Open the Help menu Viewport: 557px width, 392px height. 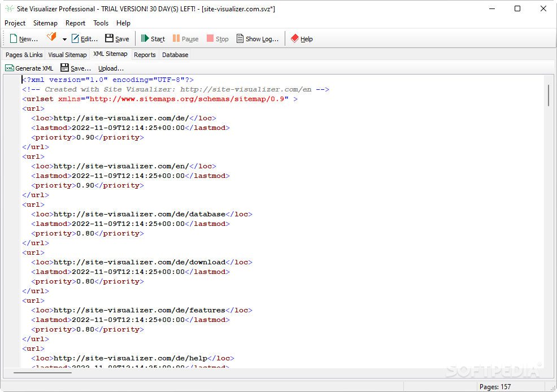123,23
